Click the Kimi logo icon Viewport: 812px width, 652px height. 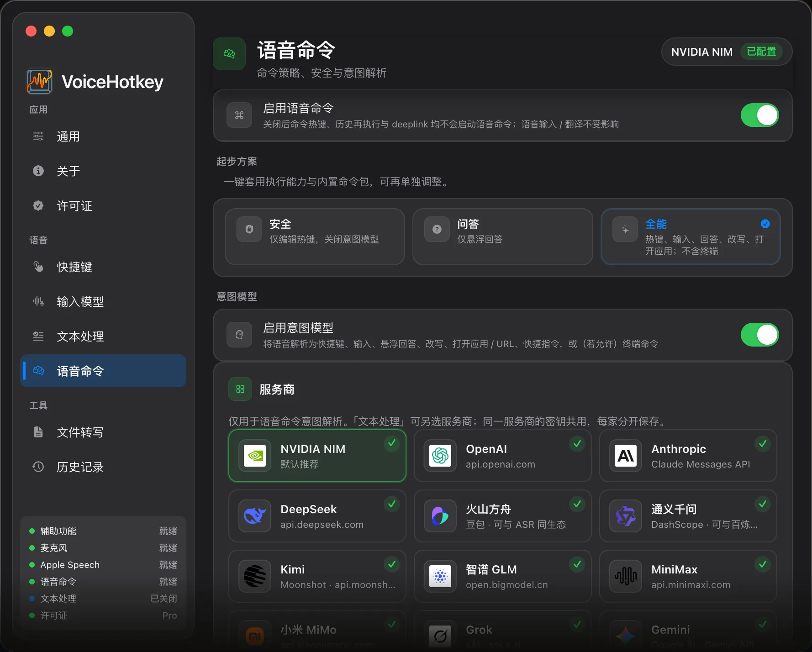[x=255, y=576]
